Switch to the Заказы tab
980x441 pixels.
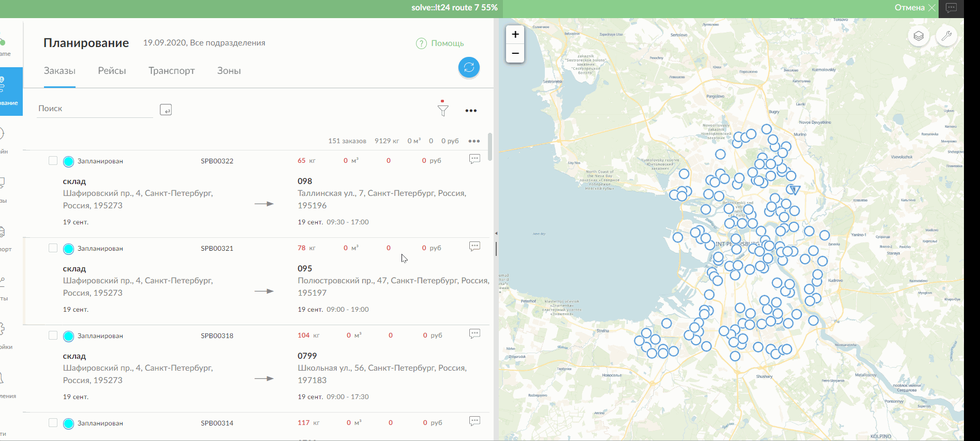point(60,71)
